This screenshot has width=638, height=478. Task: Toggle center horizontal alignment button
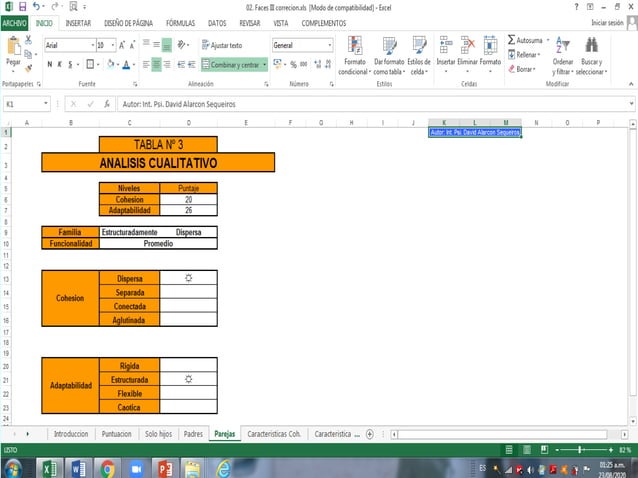point(156,64)
